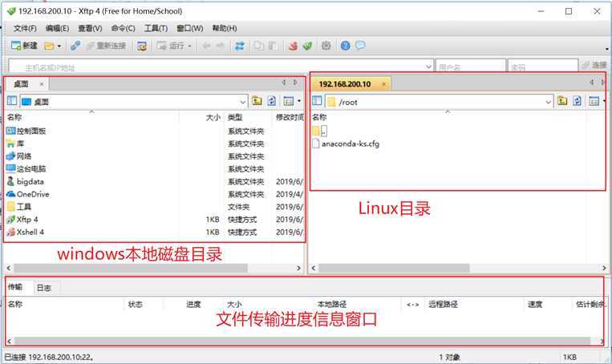Close the 192.168.200.10 tab

coord(383,84)
